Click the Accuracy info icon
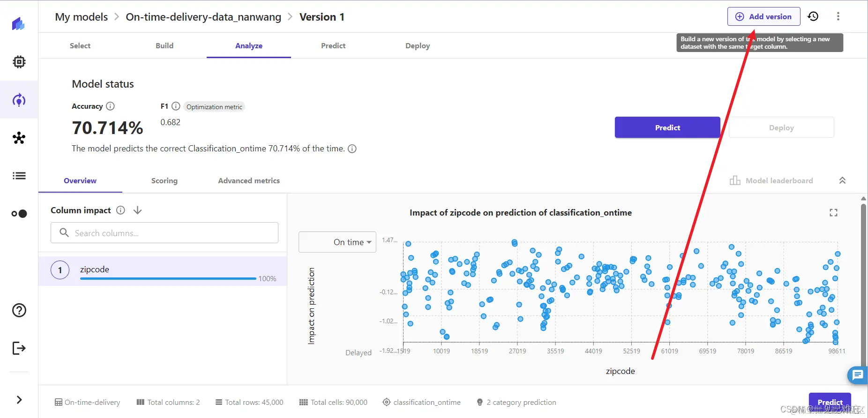Image resolution: width=868 pixels, height=418 pixels. click(x=110, y=106)
